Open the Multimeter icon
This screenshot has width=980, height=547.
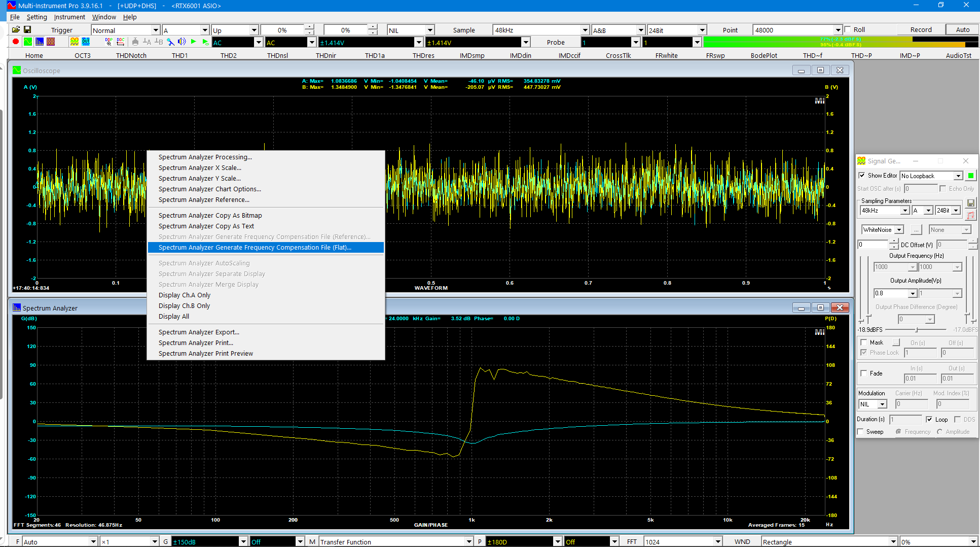tap(51, 42)
